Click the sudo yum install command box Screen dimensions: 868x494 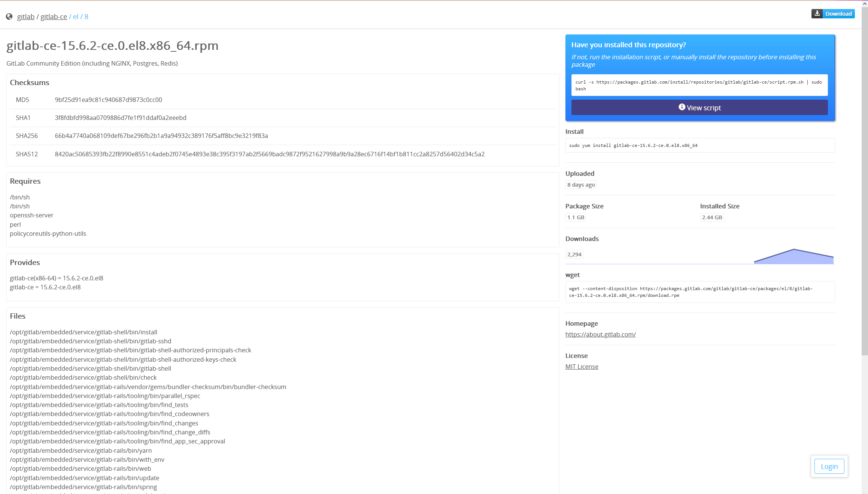tap(699, 145)
